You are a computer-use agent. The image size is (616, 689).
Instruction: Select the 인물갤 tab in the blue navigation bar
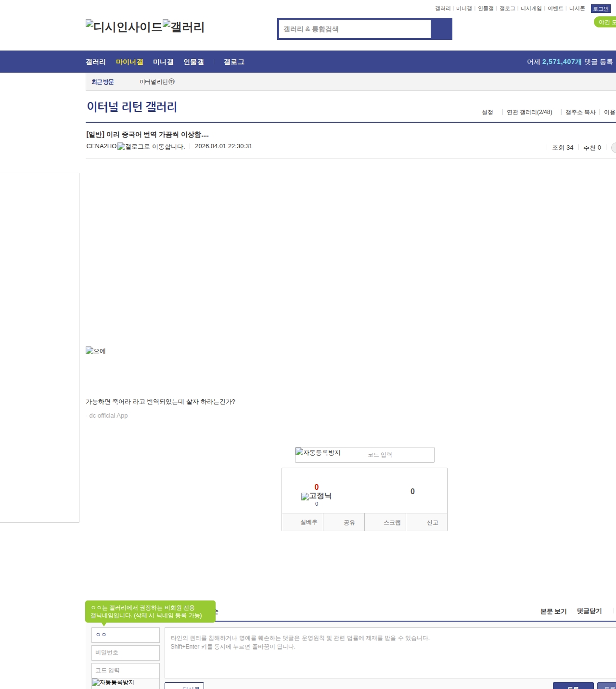[193, 62]
